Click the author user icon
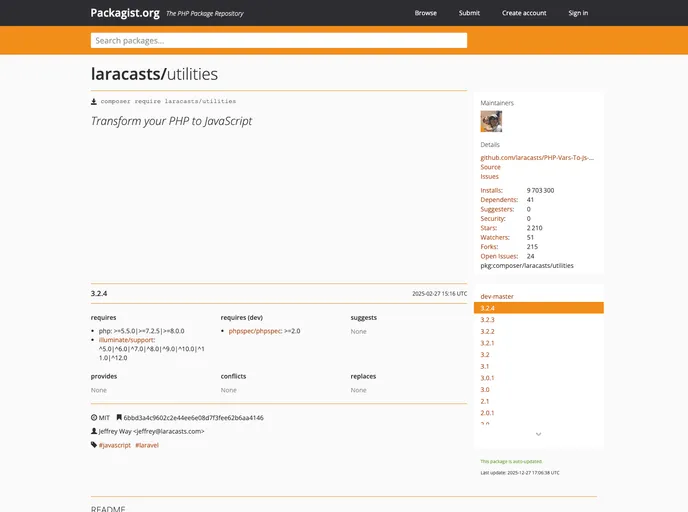This screenshot has height=512, width=688. (x=94, y=431)
